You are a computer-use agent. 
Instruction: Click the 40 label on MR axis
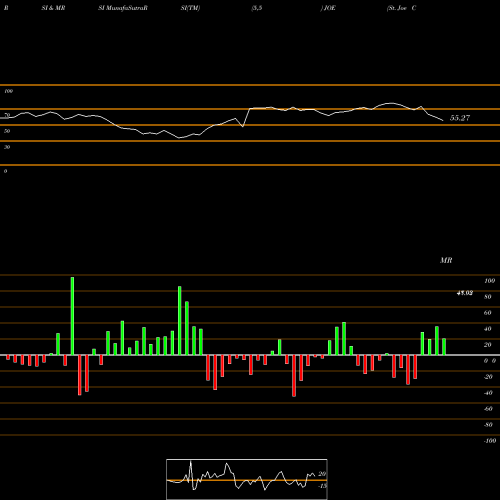pyautogui.click(x=488, y=329)
